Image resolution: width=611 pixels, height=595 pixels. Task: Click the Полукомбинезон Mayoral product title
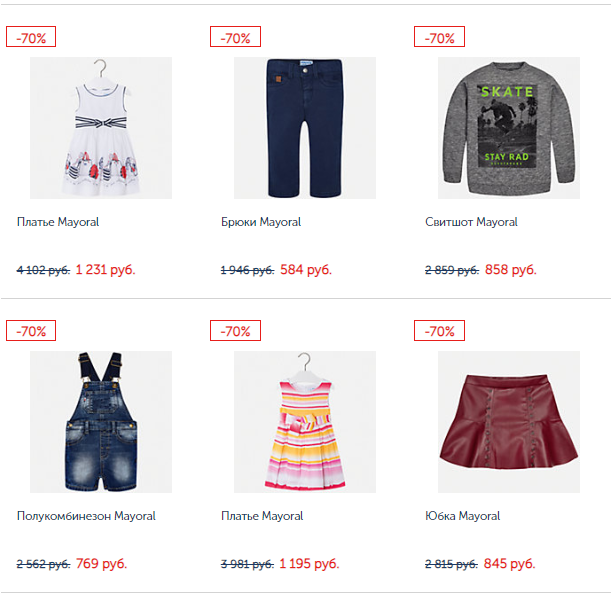86,516
